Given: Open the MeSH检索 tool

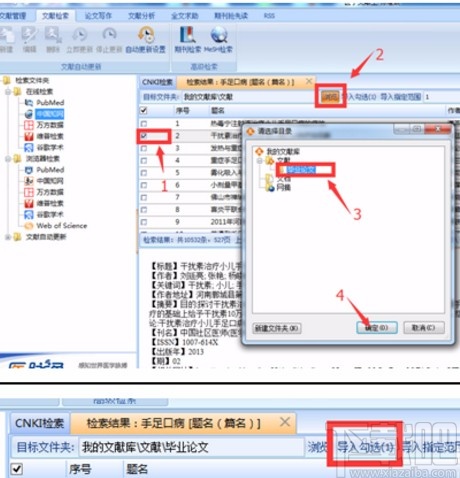Looking at the screenshot, I should click(218, 40).
